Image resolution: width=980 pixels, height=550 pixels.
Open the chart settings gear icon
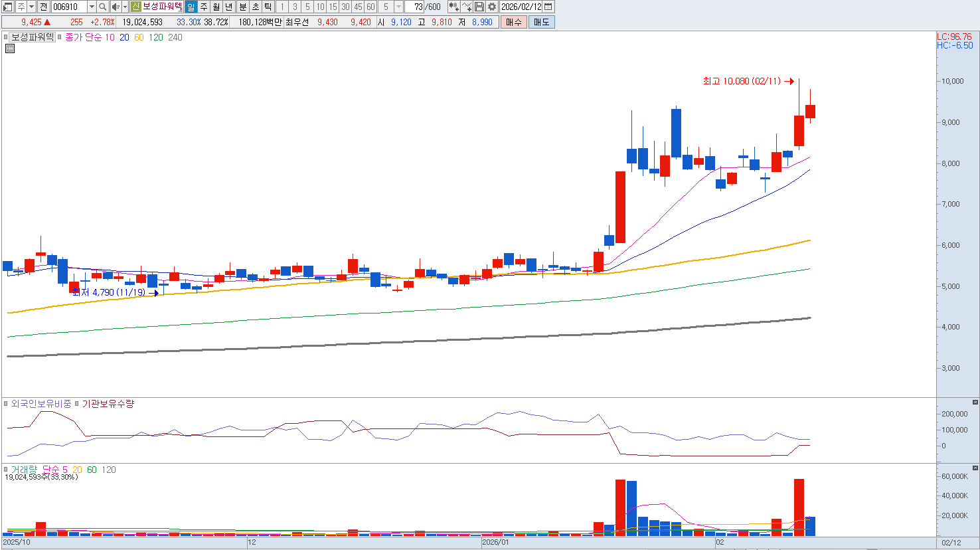pos(491,7)
